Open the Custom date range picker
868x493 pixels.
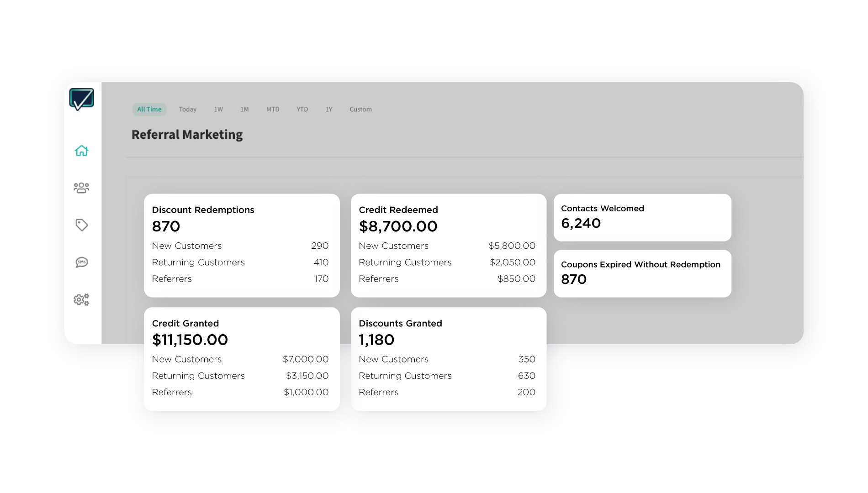tap(360, 109)
